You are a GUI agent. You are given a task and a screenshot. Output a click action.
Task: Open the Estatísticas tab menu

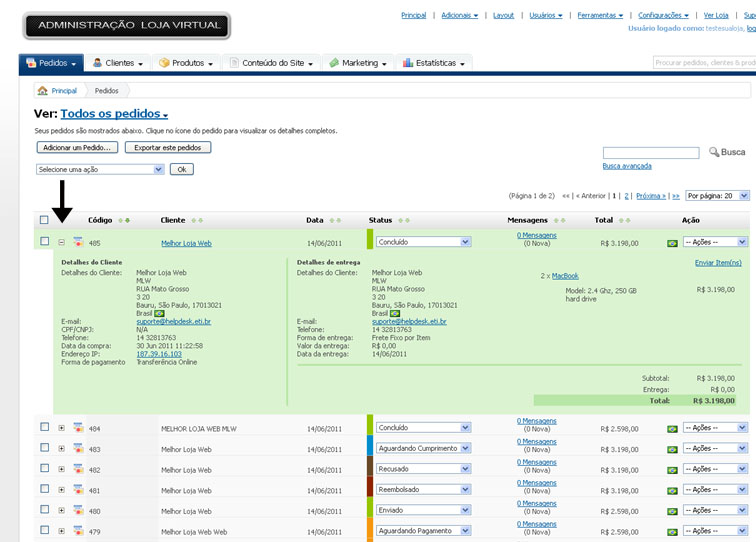click(x=433, y=63)
